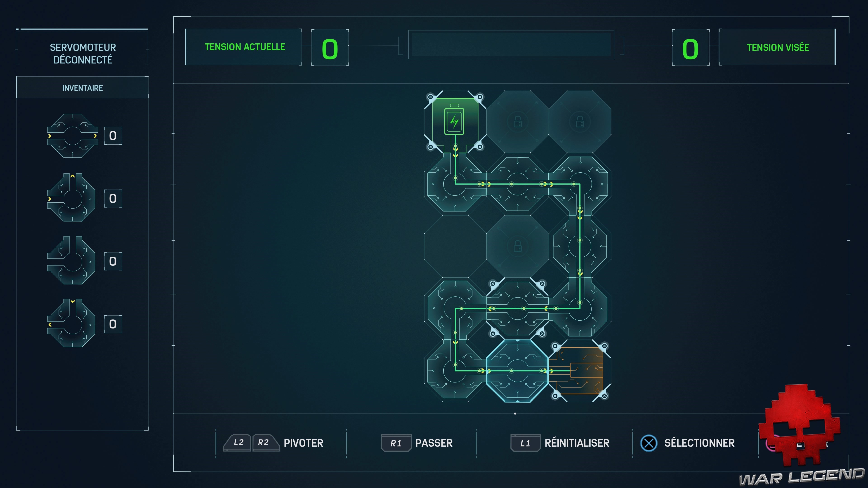The image size is (868, 488).
Task: Pick the straight connector piece in inventory
Action: point(72,136)
